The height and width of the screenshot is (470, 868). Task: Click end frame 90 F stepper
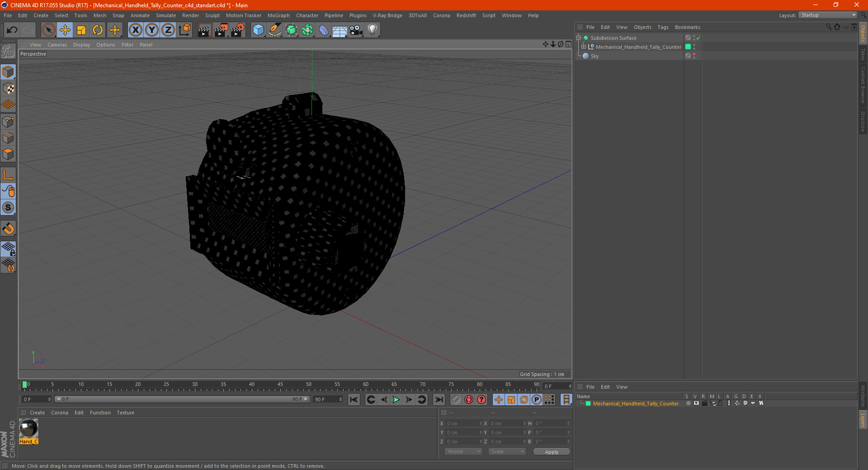coord(341,399)
